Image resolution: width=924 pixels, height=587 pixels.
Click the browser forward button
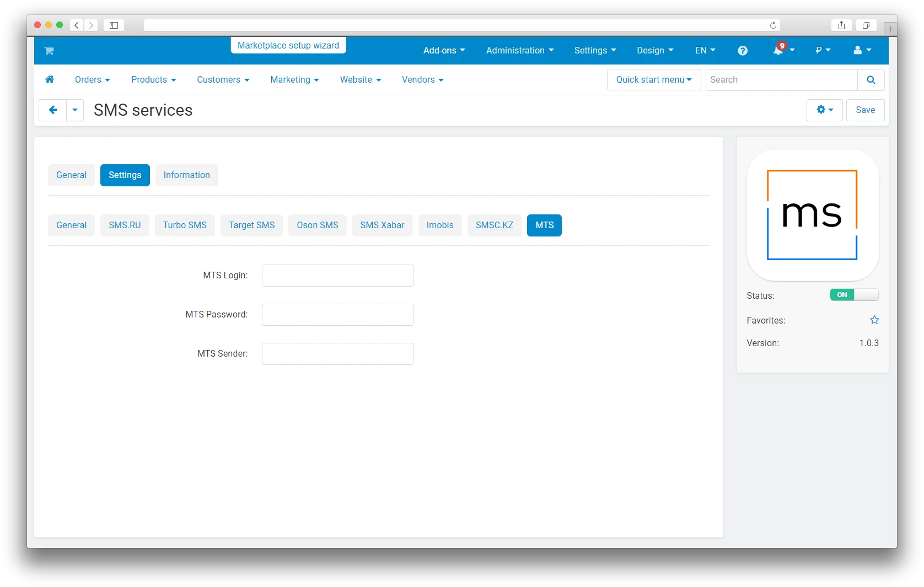coord(91,25)
